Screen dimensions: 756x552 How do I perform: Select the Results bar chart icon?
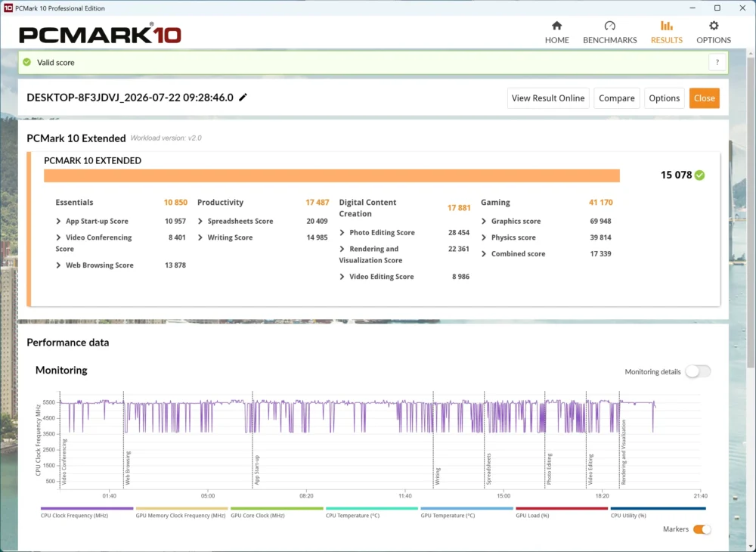point(666,26)
